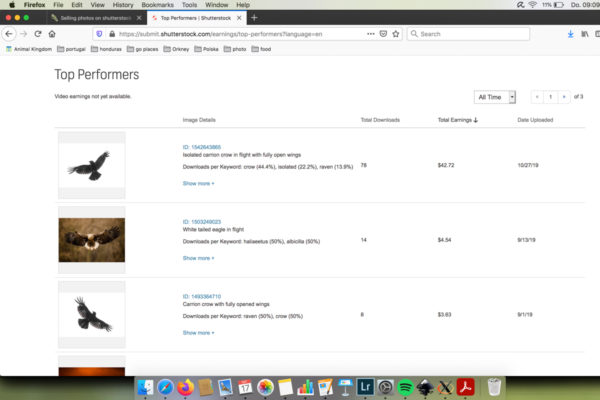
Task: Open XQuartz from the dock
Action: coord(445,387)
